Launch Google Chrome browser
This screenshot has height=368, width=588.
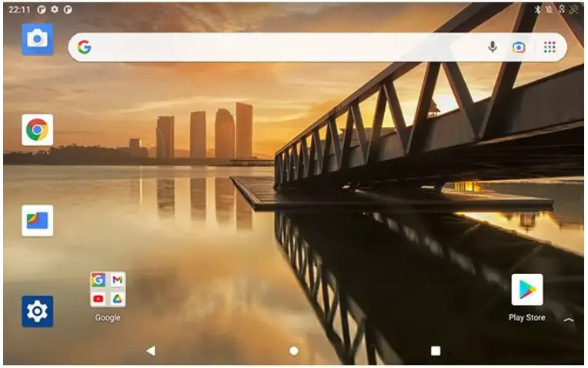[x=37, y=130]
